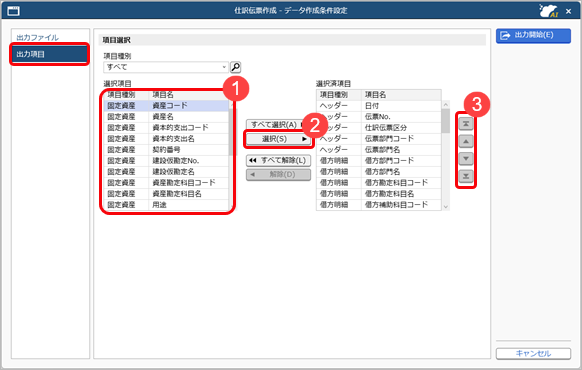582x370 pixels.
Task: Close the dialog with the X button
Action: 568,11
